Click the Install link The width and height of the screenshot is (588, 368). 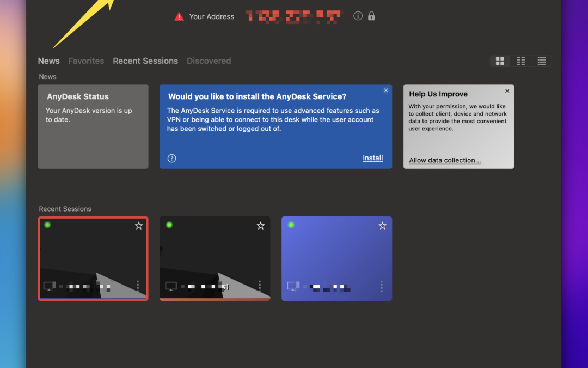(373, 158)
